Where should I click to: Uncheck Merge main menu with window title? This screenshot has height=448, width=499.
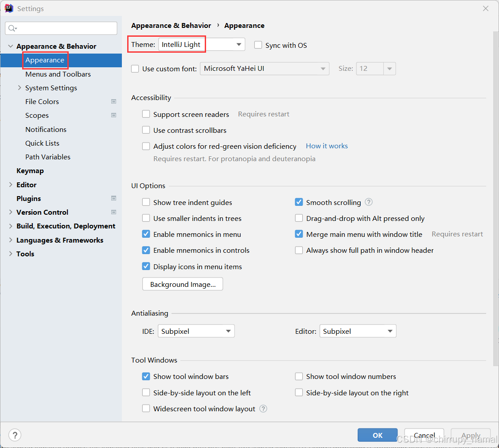click(299, 234)
